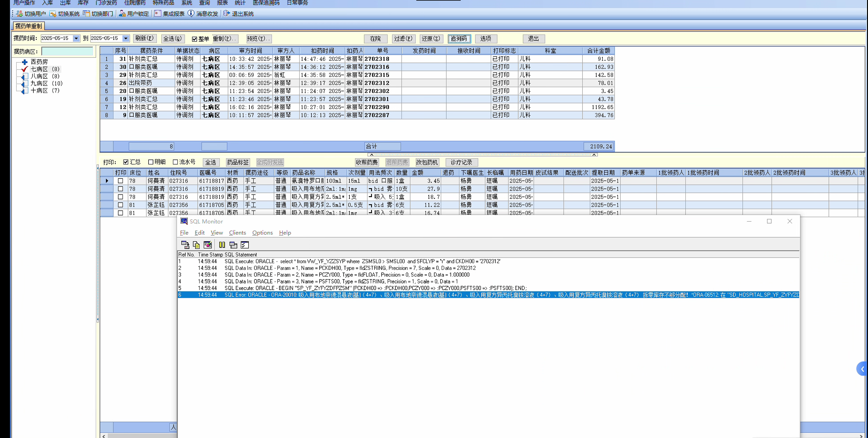Click the 追溯码 button
This screenshot has height=438, width=868.
point(459,39)
